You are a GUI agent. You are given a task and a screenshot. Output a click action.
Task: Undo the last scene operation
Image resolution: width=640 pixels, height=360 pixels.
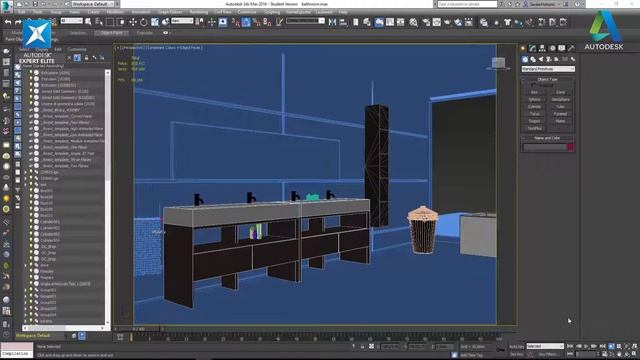click(x=8, y=22)
